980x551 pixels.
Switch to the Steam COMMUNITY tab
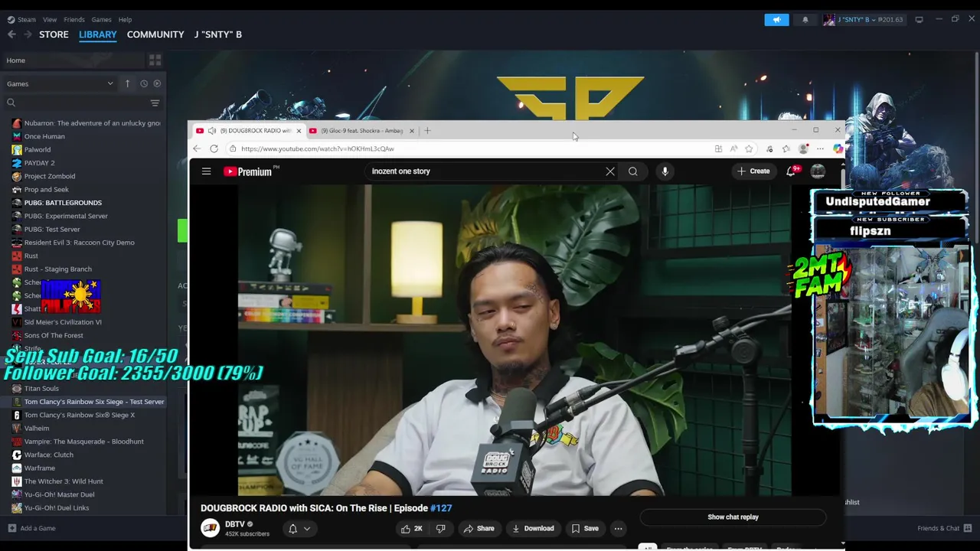coord(155,34)
